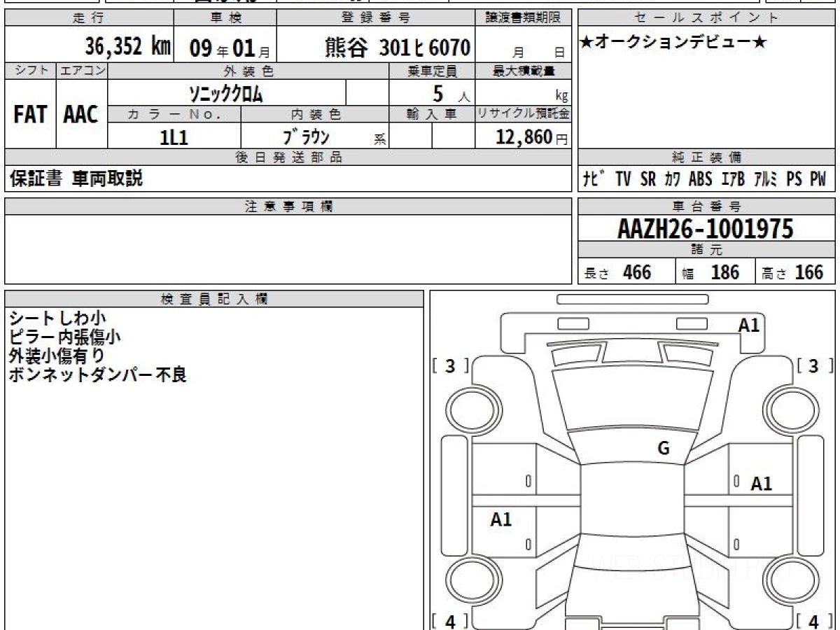The width and height of the screenshot is (840, 630).
Task: Select the アルミ alloy wheel code
Action: 766,179
